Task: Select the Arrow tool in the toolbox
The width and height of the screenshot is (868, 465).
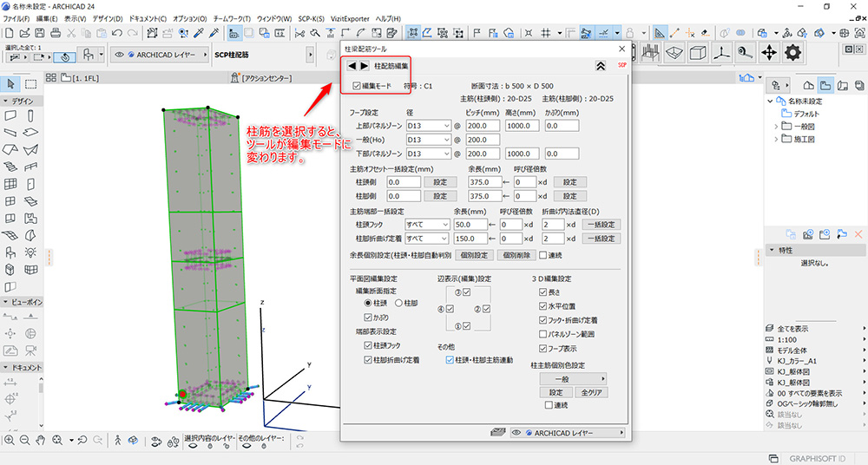Action: coord(12,84)
